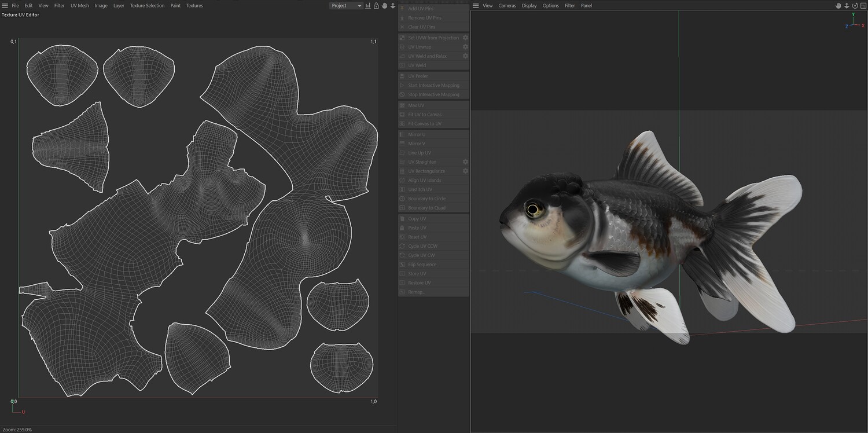
Task: Click the Unstitch UV icon
Action: [402, 190]
